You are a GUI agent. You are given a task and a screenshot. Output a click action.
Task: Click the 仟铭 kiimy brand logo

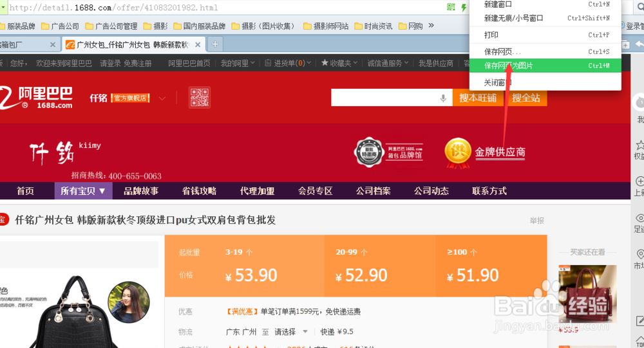coord(65,152)
